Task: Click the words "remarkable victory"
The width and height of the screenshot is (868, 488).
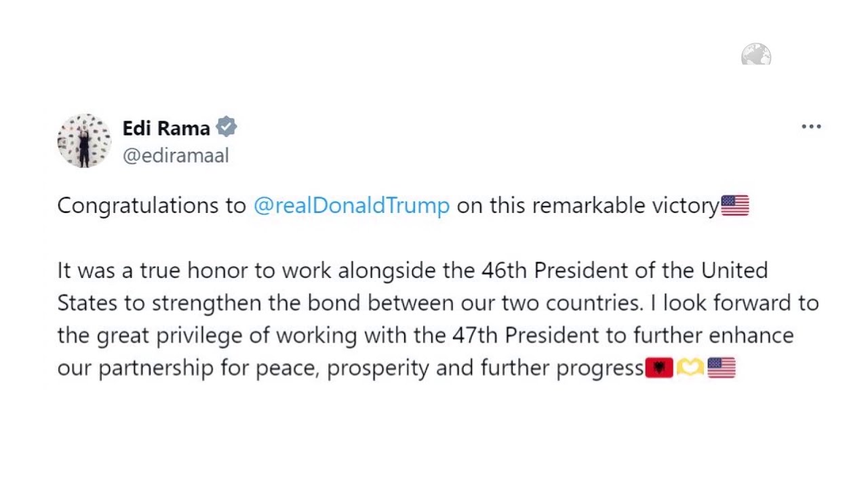Action: coord(625,205)
